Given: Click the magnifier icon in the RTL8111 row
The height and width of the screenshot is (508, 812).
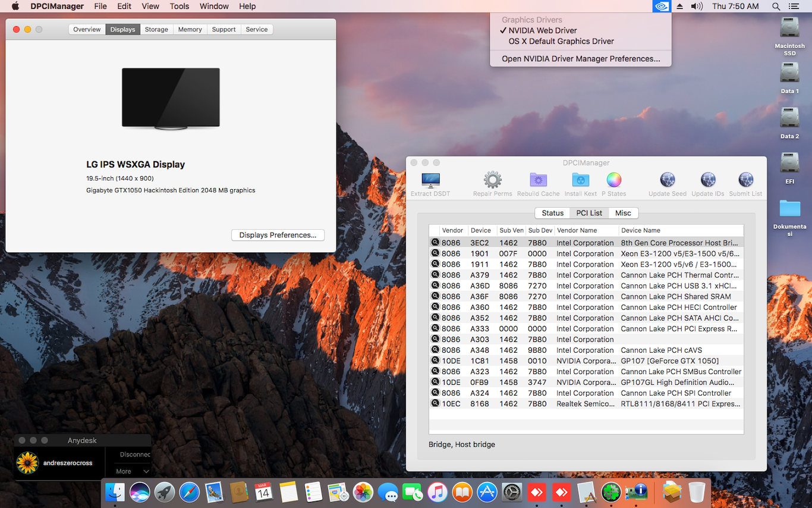Looking at the screenshot, I should [x=435, y=403].
